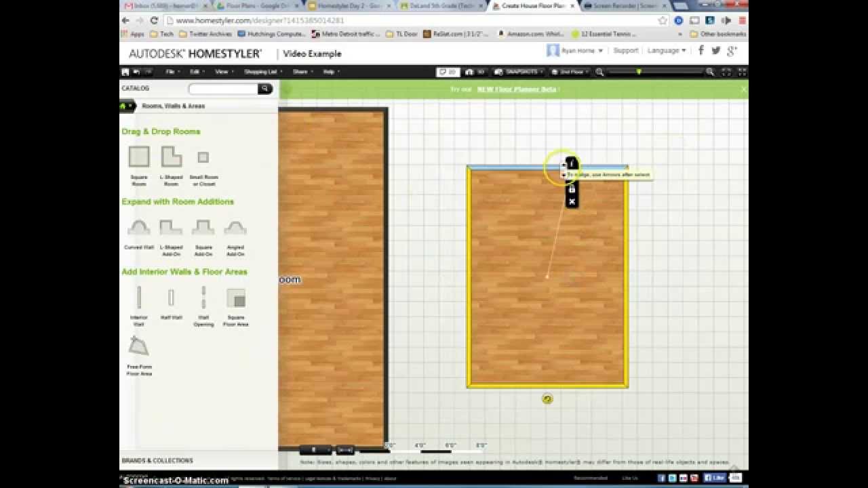Select the L-Shaped Room shape

pyautogui.click(x=171, y=157)
